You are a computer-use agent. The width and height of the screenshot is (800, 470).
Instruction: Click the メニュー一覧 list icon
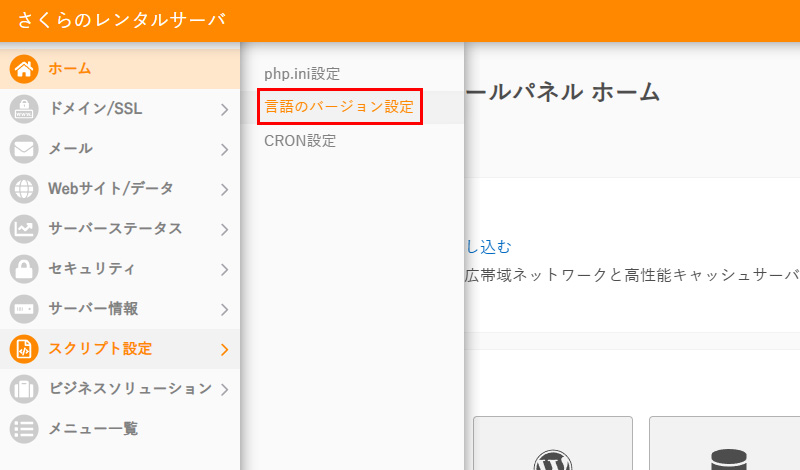click(24, 429)
